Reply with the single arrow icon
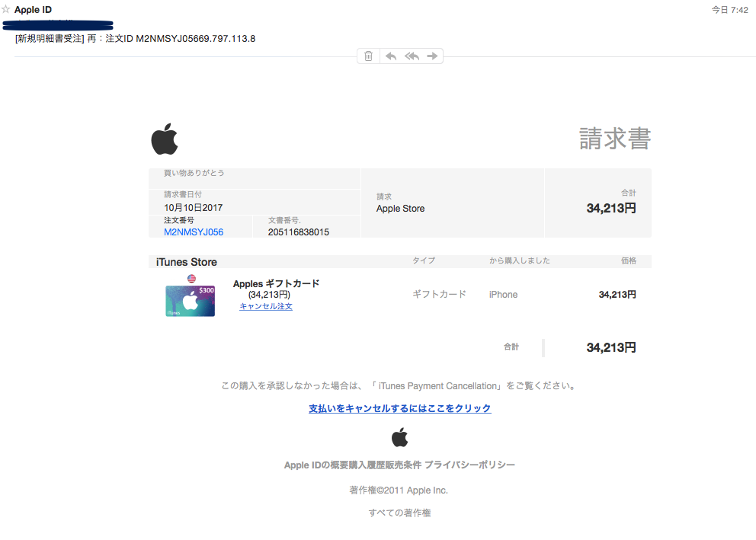This screenshot has height=540, width=756. (391, 56)
